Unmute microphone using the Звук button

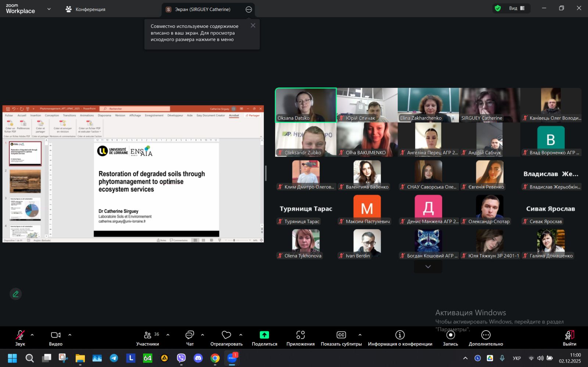(x=20, y=338)
